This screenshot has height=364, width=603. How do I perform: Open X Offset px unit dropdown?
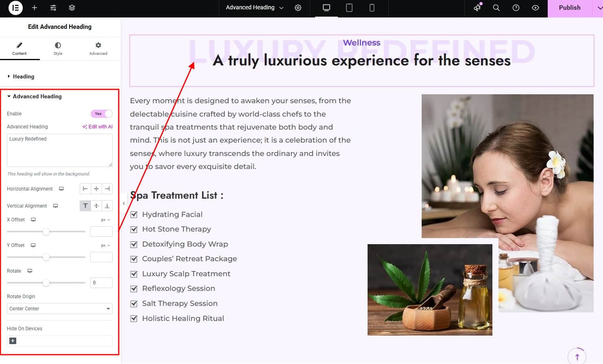coord(105,220)
